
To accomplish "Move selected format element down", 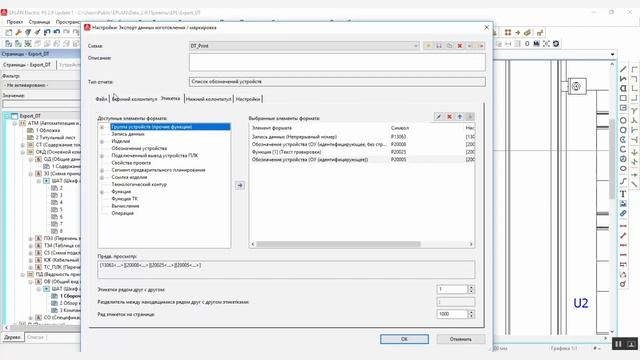I will coord(470,117).
